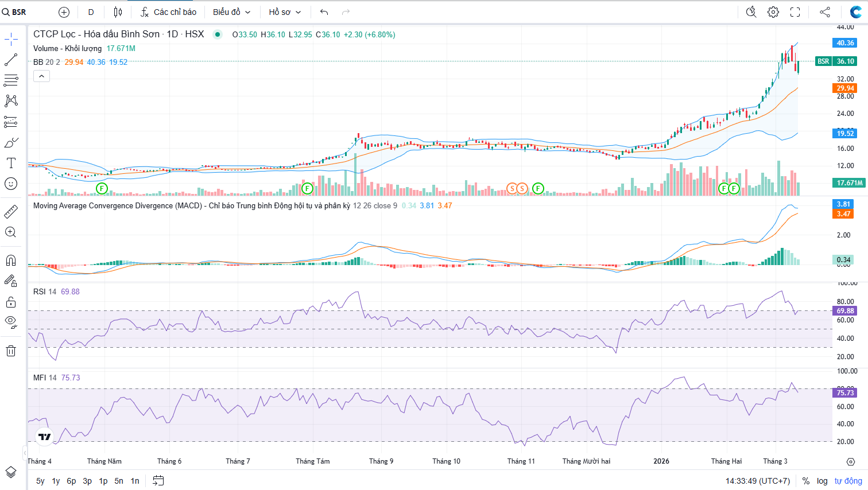The height and width of the screenshot is (490, 868).
Task: Open the ruler measure tool
Action: click(x=11, y=212)
